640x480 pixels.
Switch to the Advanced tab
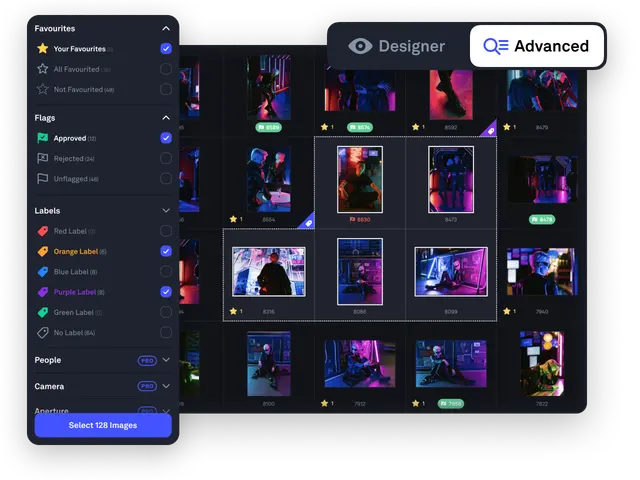tap(536, 46)
